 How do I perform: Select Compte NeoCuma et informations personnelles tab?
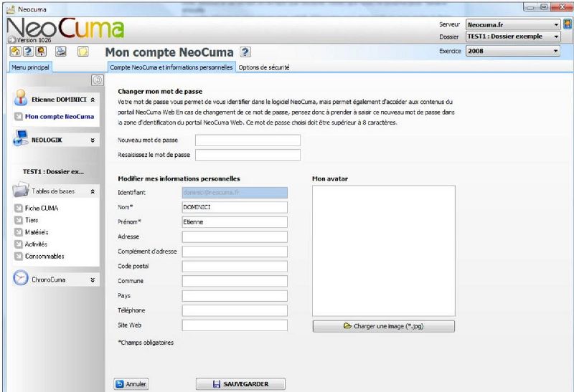pyautogui.click(x=171, y=67)
